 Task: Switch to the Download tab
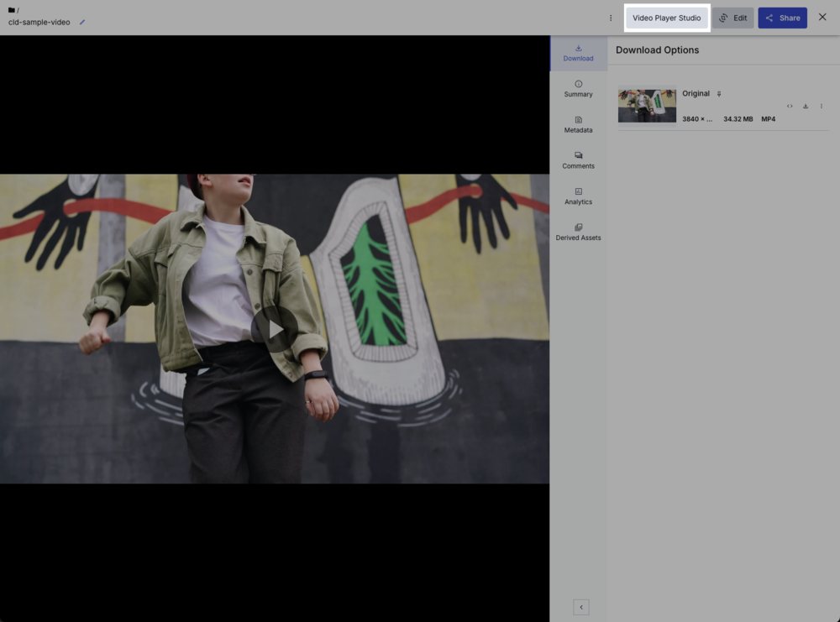tap(578, 52)
